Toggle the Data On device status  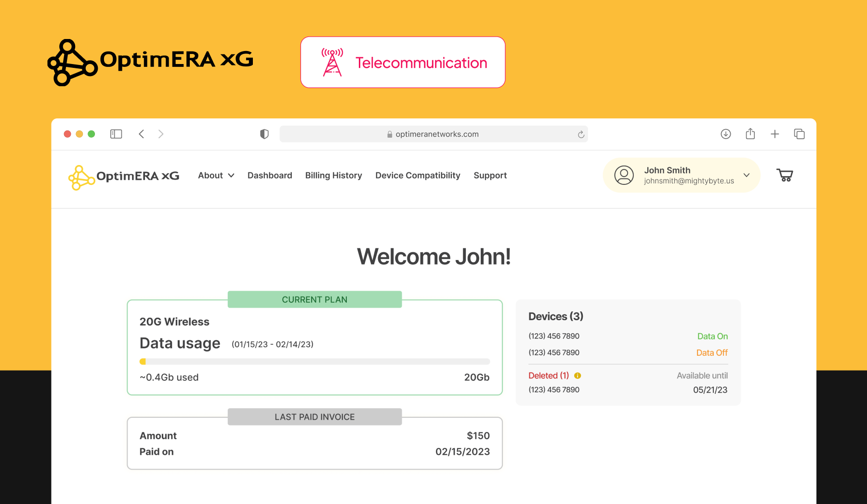point(712,336)
